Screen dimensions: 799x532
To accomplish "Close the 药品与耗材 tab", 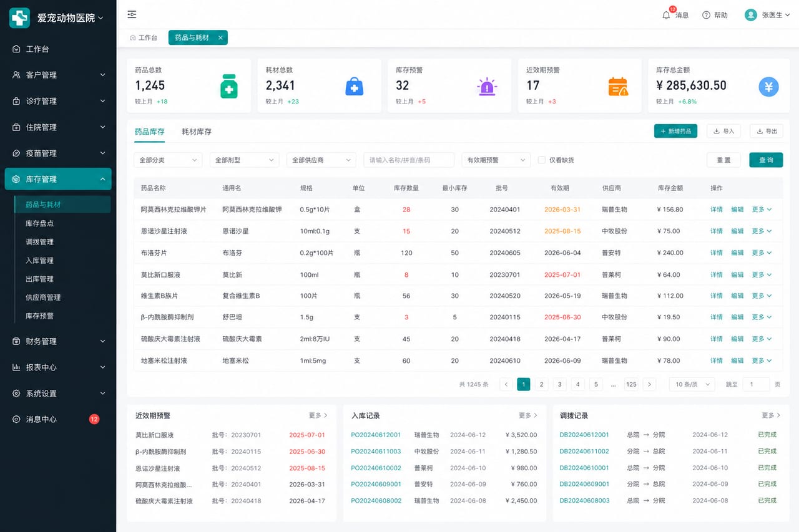I will pos(220,37).
